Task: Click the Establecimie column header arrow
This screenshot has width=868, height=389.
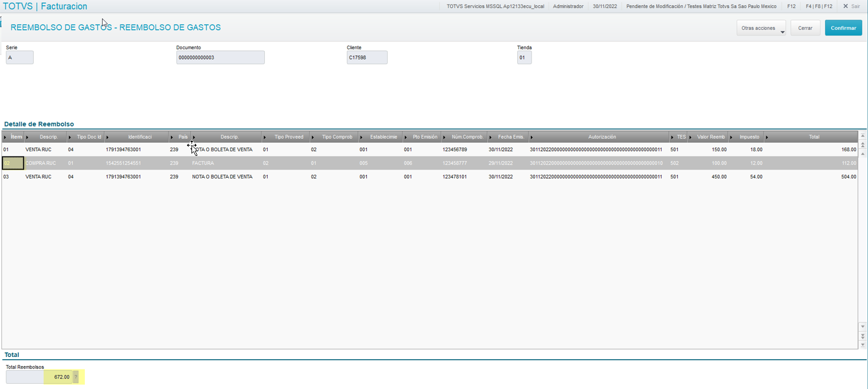Action: [362, 137]
